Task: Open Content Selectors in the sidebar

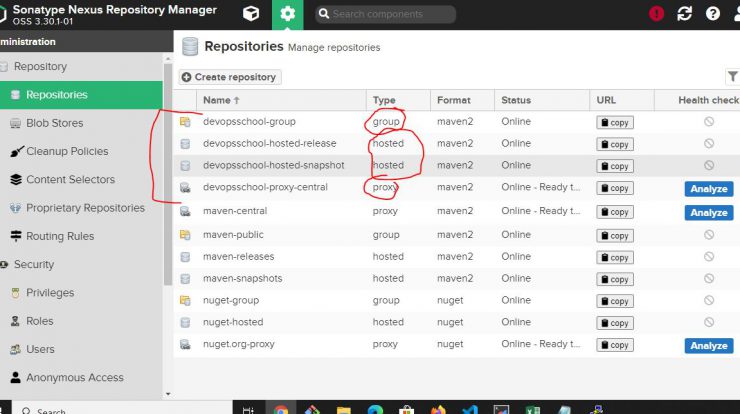Action: (70, 180)
